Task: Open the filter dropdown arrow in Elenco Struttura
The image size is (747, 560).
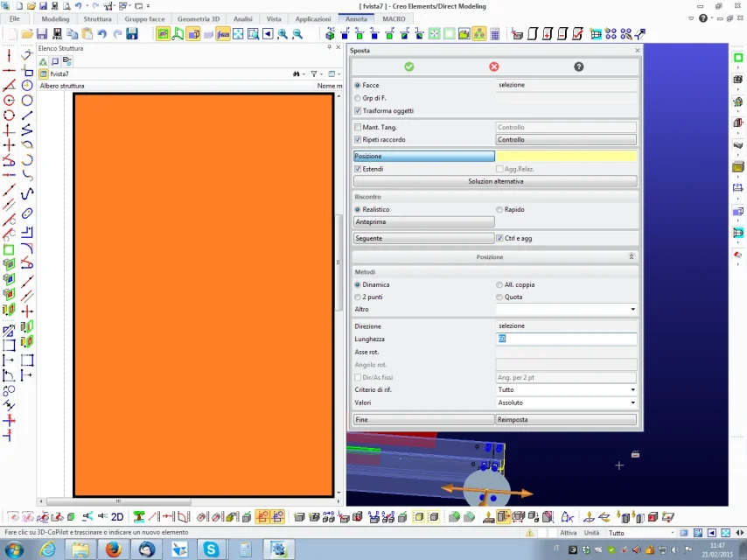Action: pos(322,73)
